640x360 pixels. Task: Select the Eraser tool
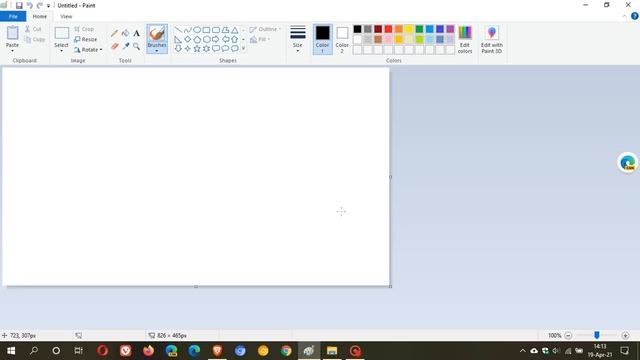(x=115, y=46)
